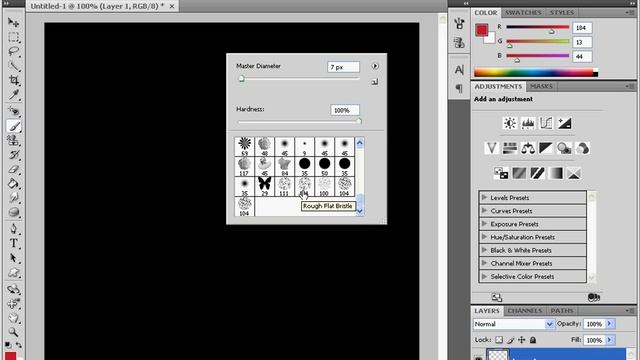640x360 pixels.
Task: Add a Levels adjustment layer
Action: (528, 123)
